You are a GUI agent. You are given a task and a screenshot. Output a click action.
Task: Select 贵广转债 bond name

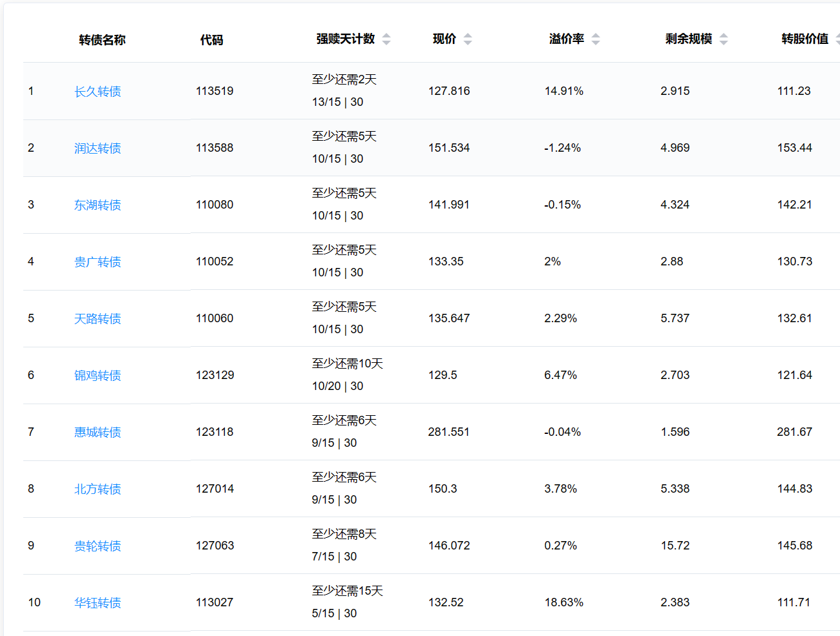pyautogui.click(x=98, y=262)
